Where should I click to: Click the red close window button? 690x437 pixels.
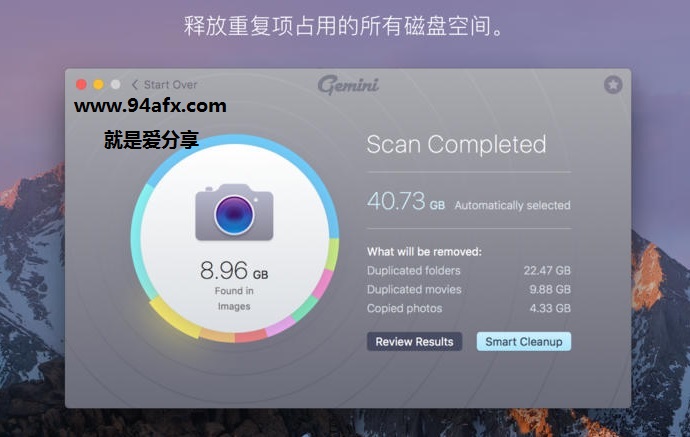(x=81, y=84)
